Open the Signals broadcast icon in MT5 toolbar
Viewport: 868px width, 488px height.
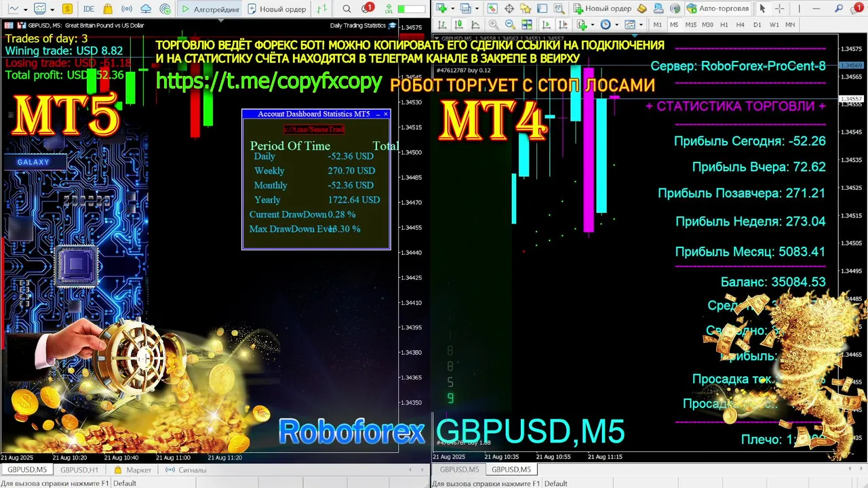point(127,9)
